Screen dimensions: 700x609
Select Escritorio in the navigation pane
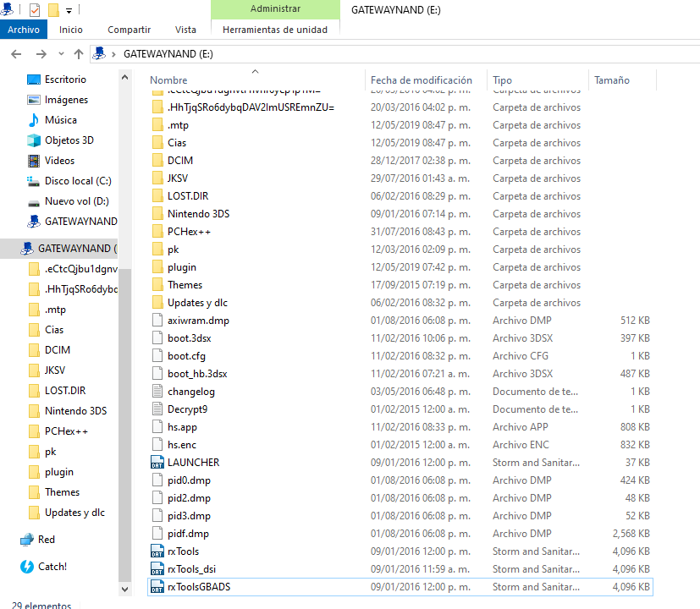[x=65, y=80]
